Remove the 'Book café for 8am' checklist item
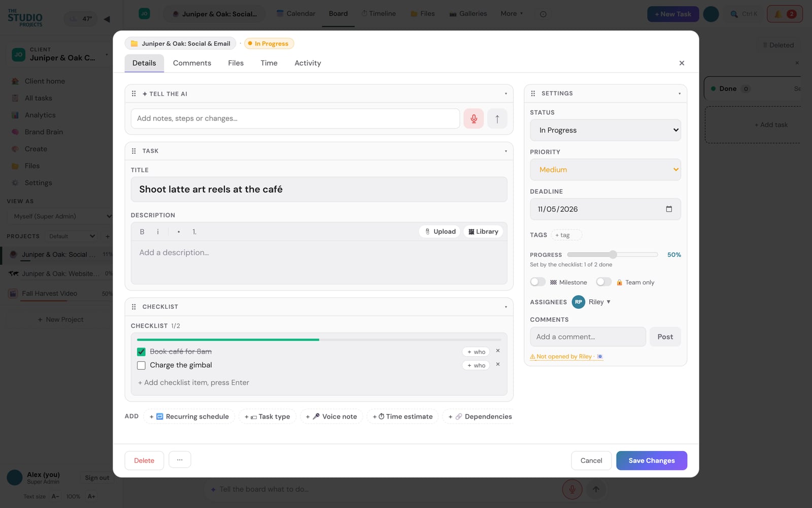The height and width of the screenshot is (508, 812). (x=498, y=351)
